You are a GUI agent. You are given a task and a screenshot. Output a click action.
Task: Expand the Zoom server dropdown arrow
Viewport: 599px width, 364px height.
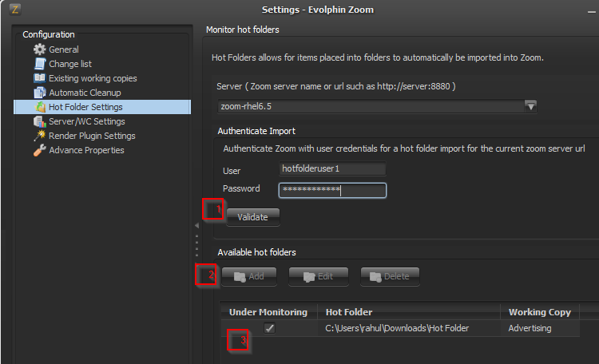[530, 106]
